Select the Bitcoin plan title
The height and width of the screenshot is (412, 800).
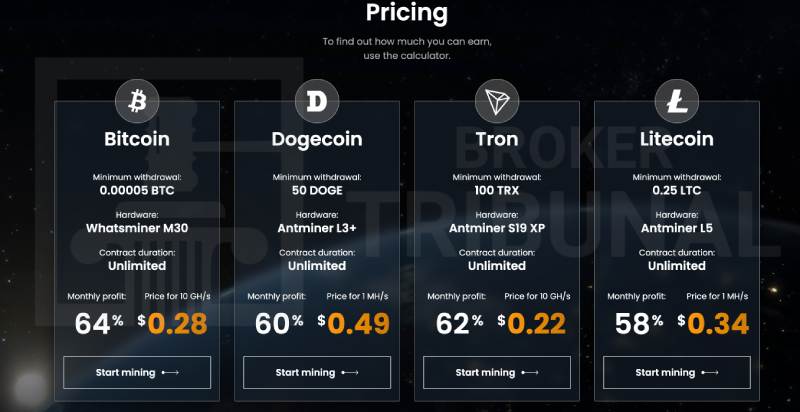[x=137, y=139]
